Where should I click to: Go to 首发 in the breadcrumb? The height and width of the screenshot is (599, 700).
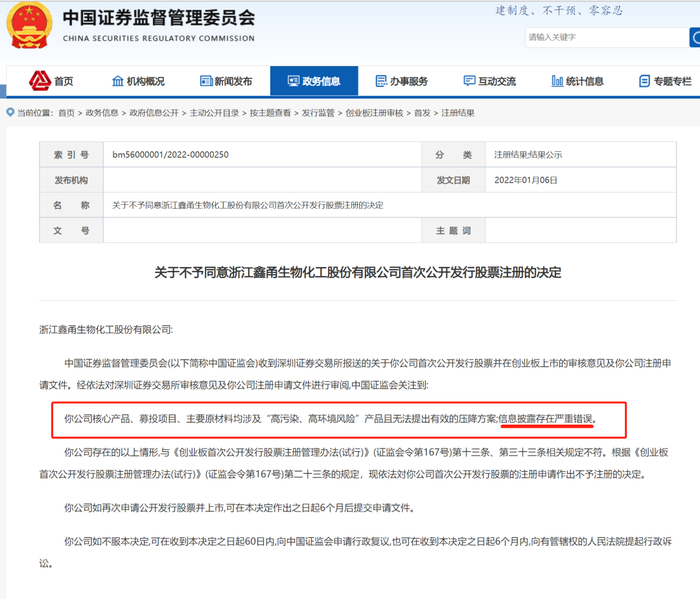[422, 113]
